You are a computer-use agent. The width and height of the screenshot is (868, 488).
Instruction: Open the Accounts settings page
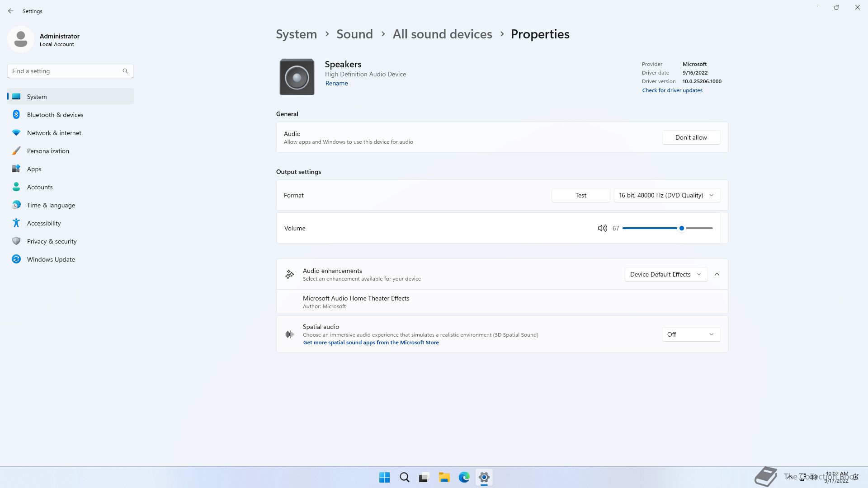point(71,187)
